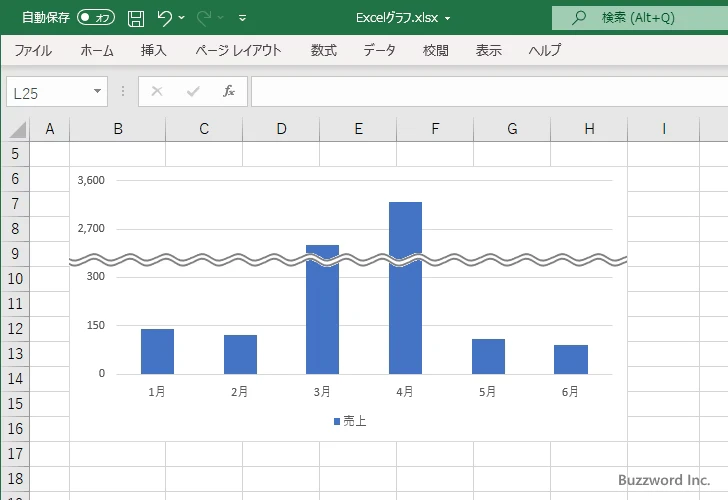Select column I header
The width and height of the screenshot is (728, 500).
click(663, 129)
